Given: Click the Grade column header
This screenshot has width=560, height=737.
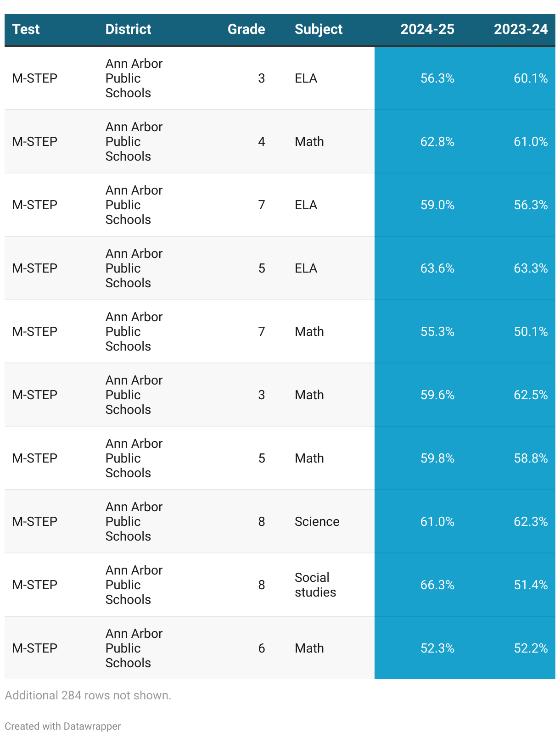Looking at the screenshot, I should tap(246, 29).
